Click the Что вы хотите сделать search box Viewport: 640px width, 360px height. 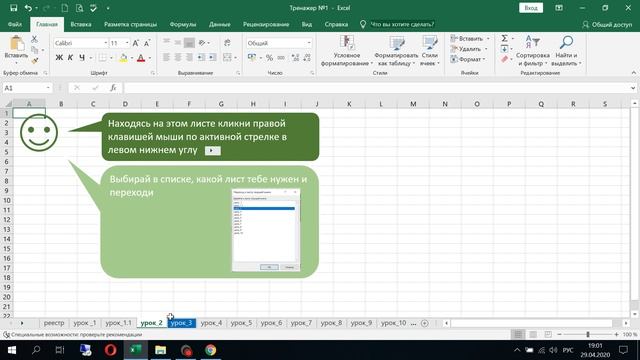pyautogui.click(x=402, y=24)
